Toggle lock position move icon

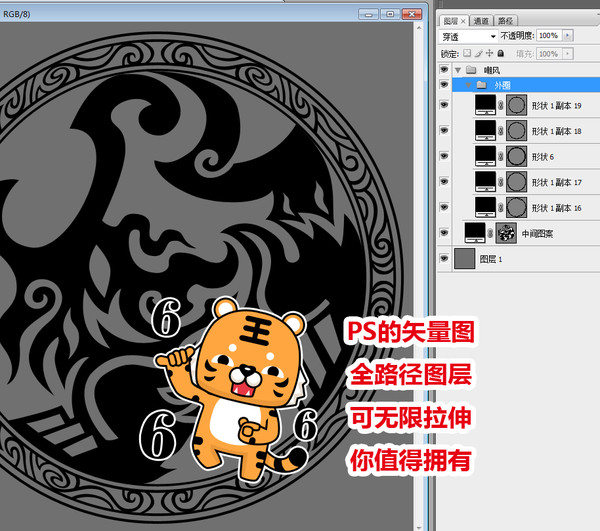click(x=489, y=53)
